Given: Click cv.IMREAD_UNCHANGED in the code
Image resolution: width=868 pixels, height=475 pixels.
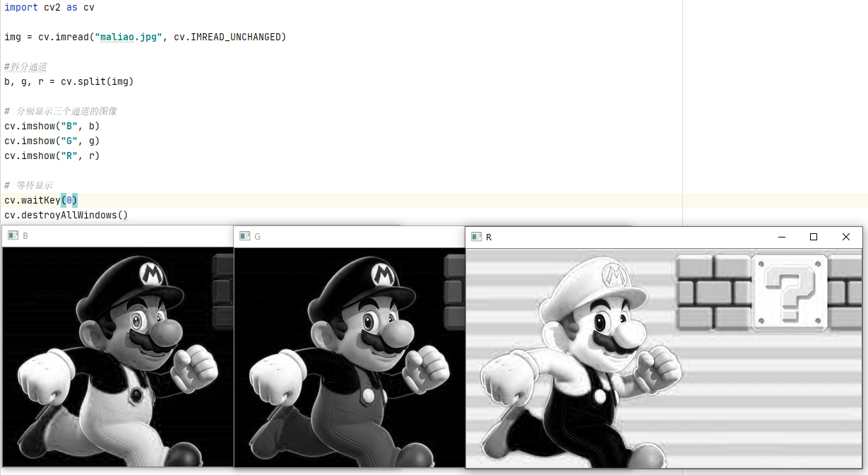Looking at the screenshot, I should (227, 37).
